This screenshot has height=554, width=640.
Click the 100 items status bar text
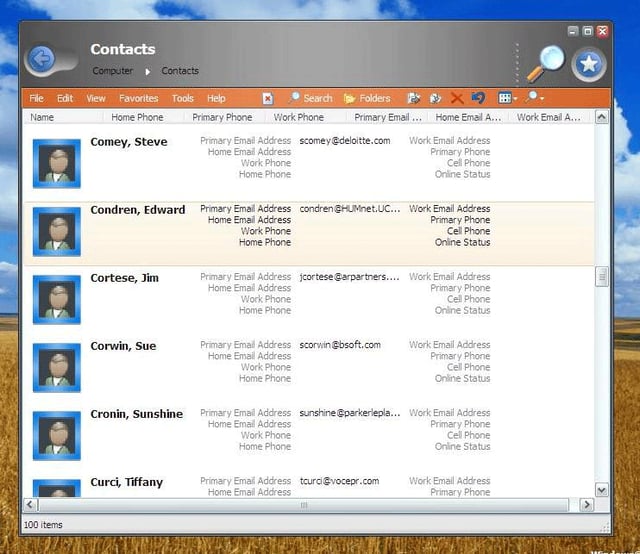tap(43, 525)
